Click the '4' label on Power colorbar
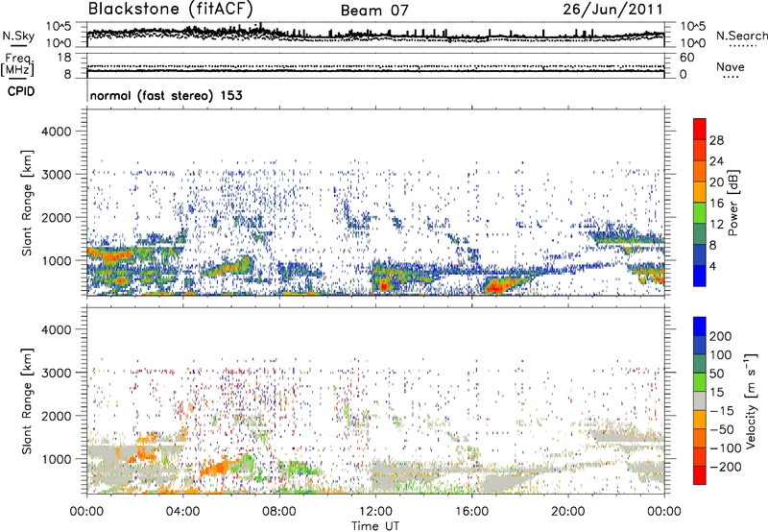The height and width of the screenshot is (532, 768). click(712, 267)
